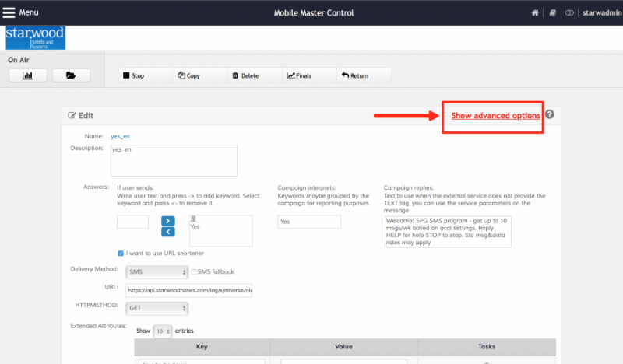
Task: Click the Starwood Hotels logo
Action: click(35, 38)
